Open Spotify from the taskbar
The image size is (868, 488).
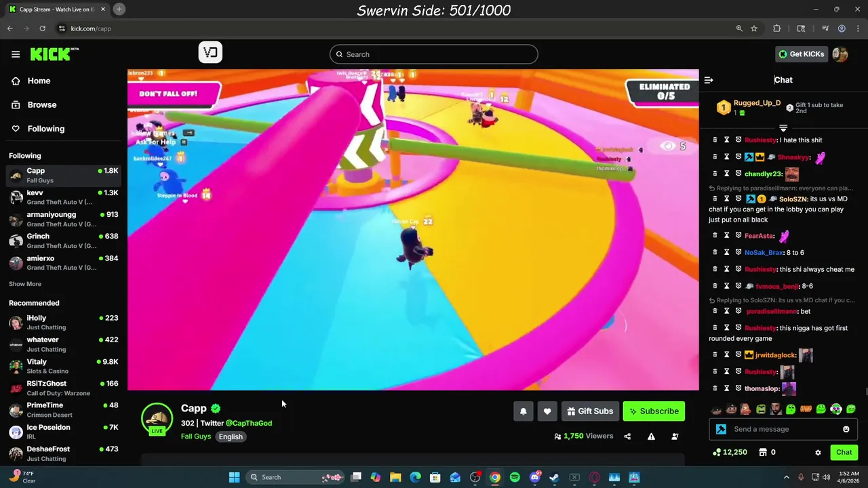[x=515, y=477]
